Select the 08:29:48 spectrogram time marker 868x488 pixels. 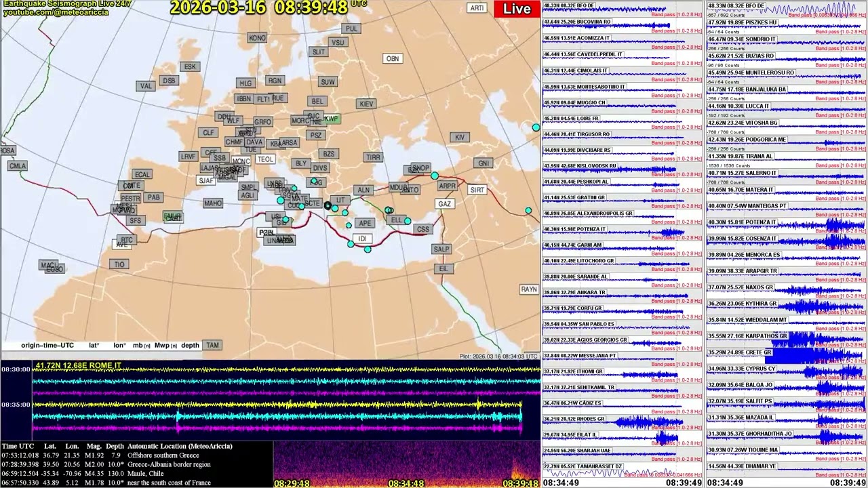pos(292,483)
